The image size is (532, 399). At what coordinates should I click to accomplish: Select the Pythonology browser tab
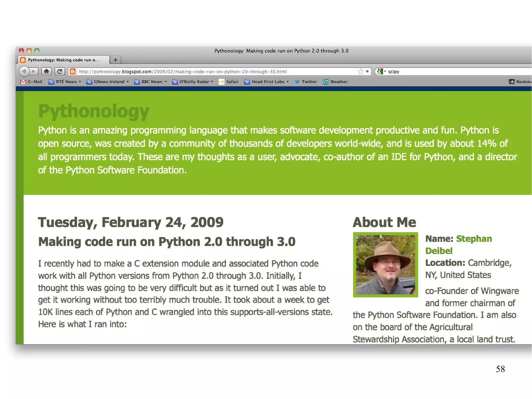(x=63, y=60)
